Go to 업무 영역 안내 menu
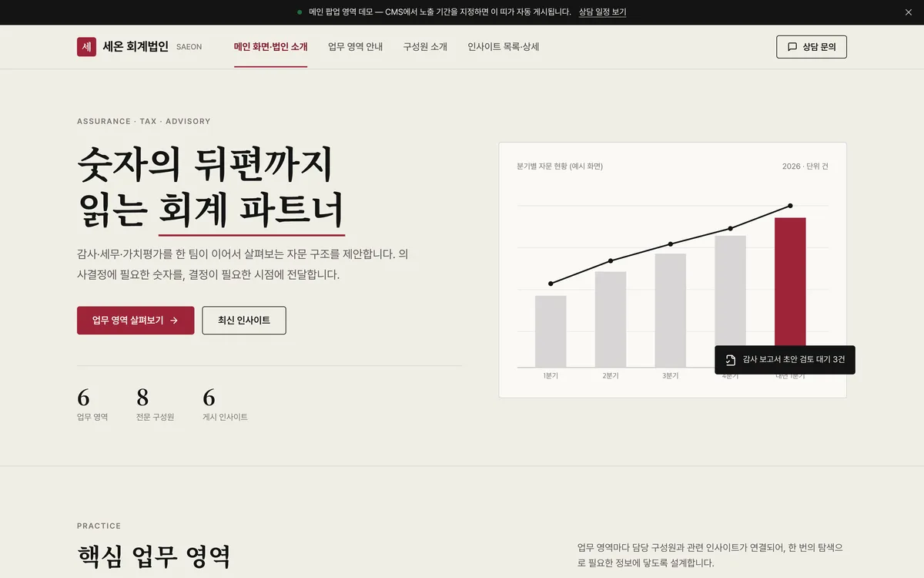 click(x=355, y=47)
